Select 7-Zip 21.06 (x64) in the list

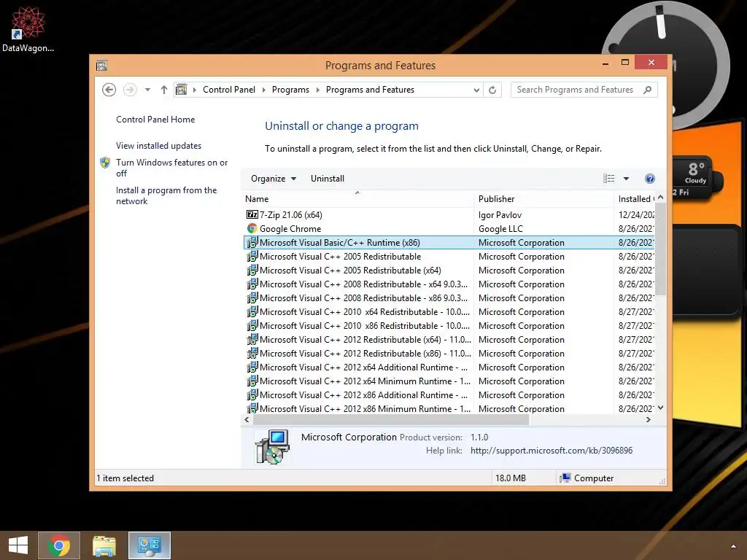449,215
